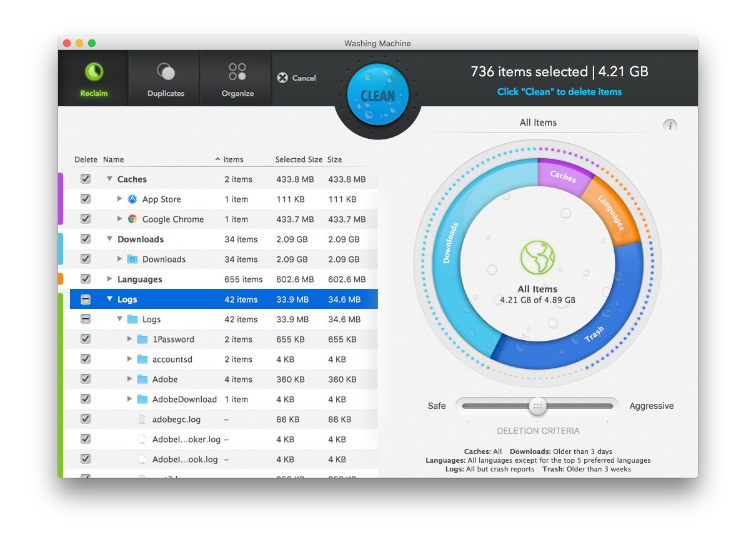This screenshot has width=756, height=544.
Task: Uncheck the Caches delete checkbox
Action: click(x=86, y=179)
